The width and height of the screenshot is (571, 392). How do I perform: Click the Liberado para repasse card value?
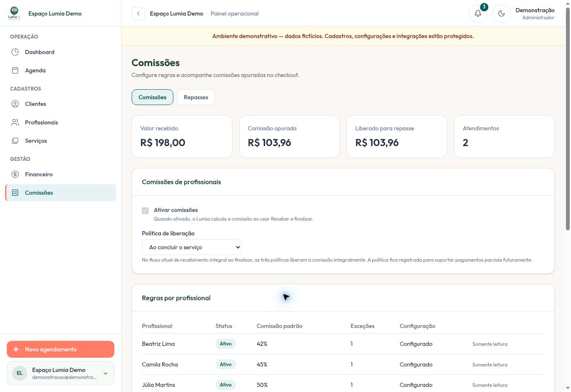[377, 143]
